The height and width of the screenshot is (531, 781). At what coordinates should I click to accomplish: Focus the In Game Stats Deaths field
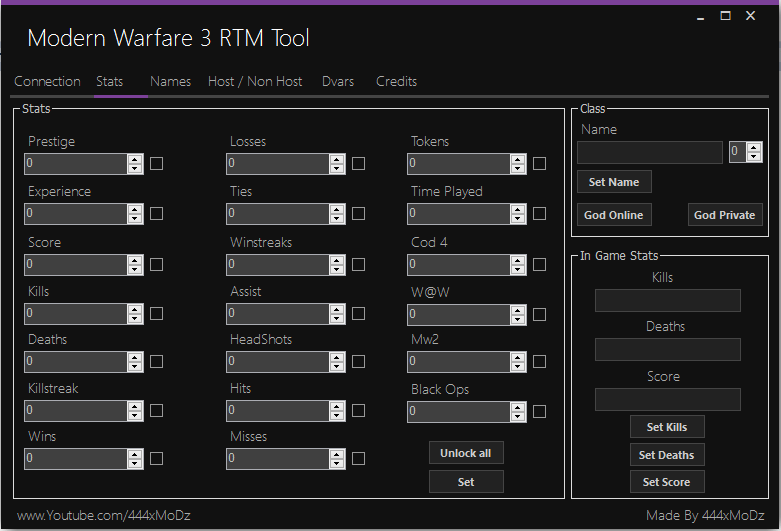pyautogui.click(x=667, y=349)
